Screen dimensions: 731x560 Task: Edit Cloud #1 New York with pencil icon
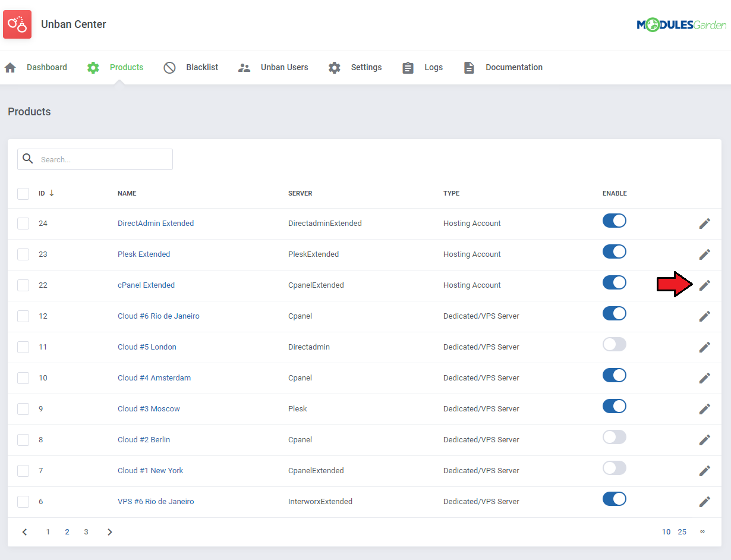tap(705, 471)
